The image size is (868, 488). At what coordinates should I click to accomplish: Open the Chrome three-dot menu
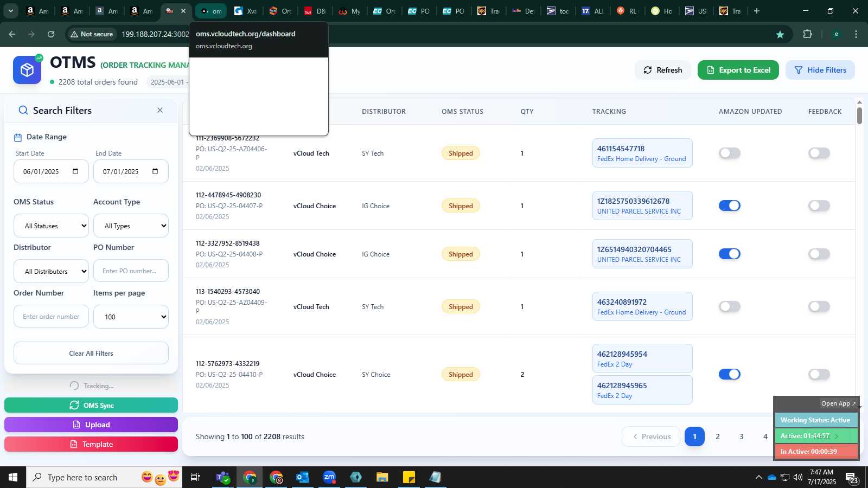(856, 34)
